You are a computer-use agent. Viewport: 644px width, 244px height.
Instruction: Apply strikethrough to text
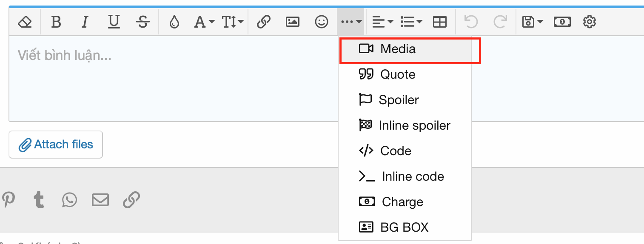pos(143,22)
